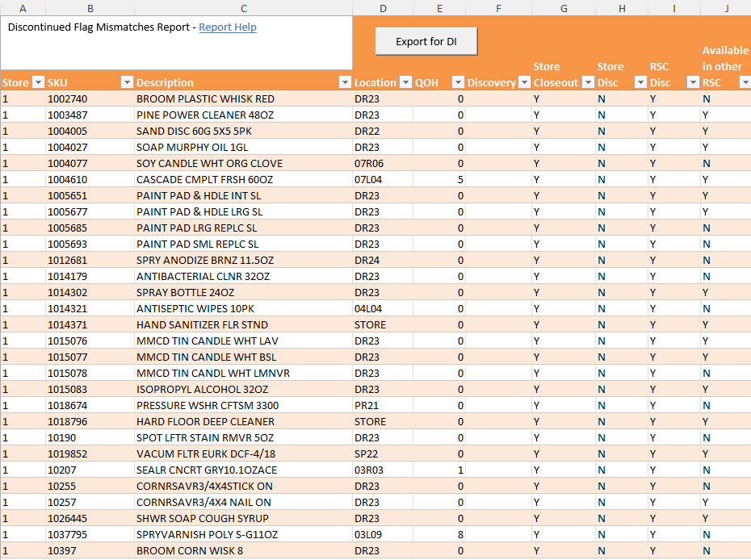Select column A header
Image resolution: width=751 pixels, height=560 pixels.
[x=23, y=8]
